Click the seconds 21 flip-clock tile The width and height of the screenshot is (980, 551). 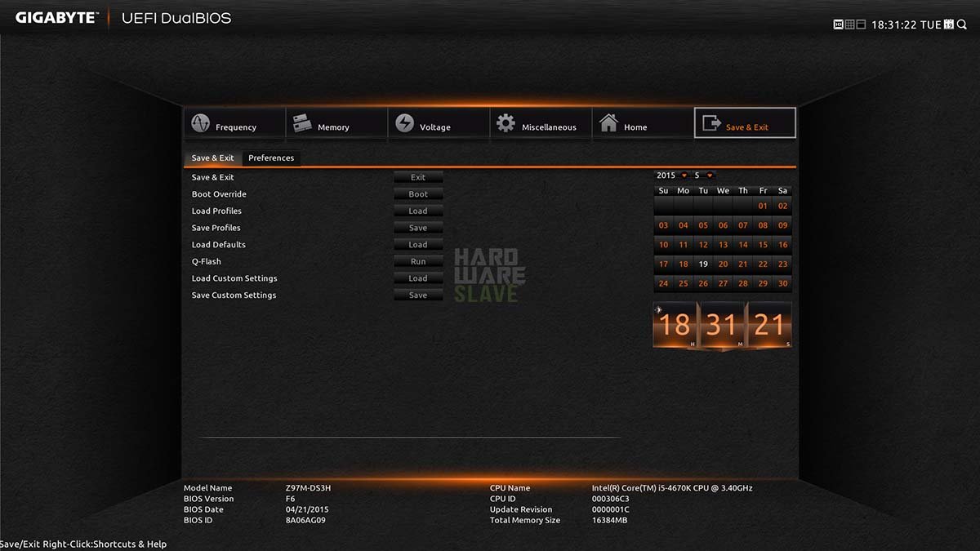[769, 326]
